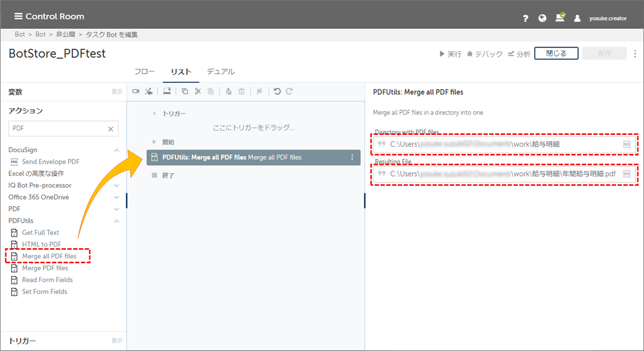The height and width of the screenshot is (351, 644).
Task: Copy the selected action using toolbar icon
Action: [x=185, y=91]
